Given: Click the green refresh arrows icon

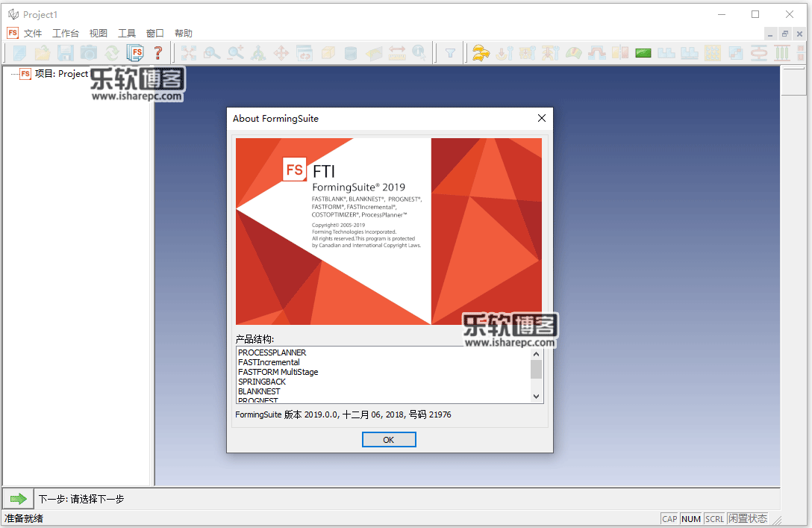Looking at the screenshot, I should click(x=112, y=52).
